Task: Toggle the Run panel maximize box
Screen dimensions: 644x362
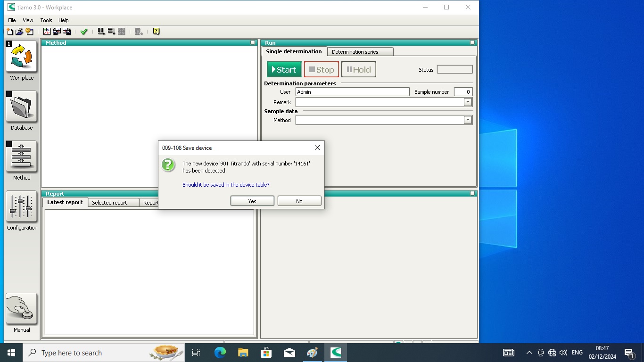Action: click(472, 42)
